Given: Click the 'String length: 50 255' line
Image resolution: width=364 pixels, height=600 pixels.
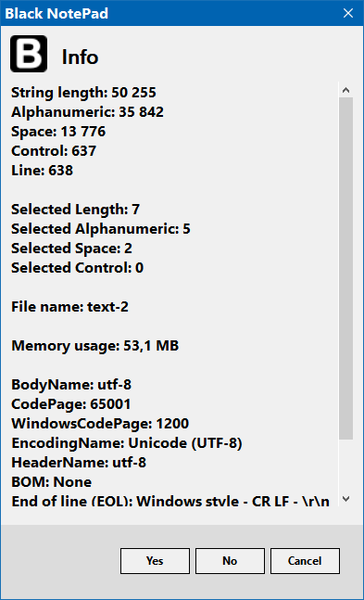Looking at the screenshot, I should (83, 93).
